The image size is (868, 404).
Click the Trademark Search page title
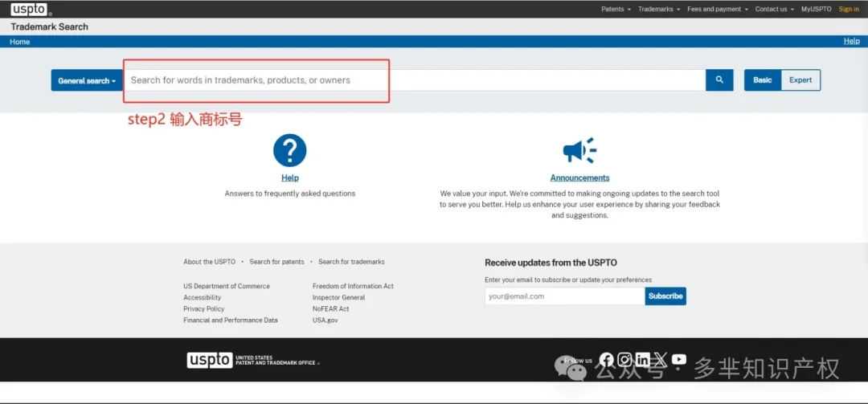(x=49, y=27)
